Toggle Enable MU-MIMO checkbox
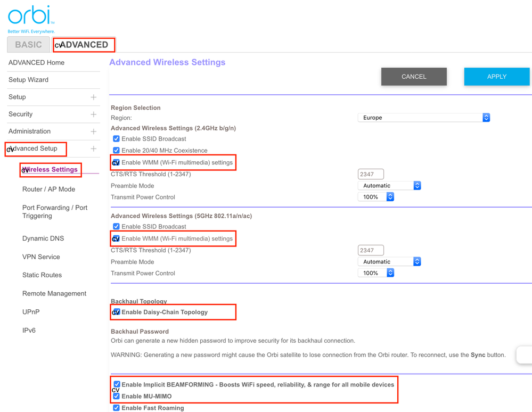532x412 pixels. coord(116,396)
